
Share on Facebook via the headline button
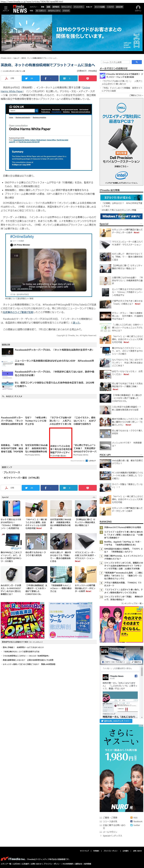click(x=49, y=78)
